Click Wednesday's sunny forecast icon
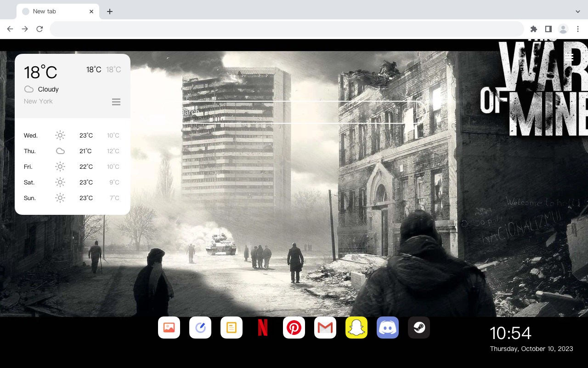Viewport: 588px width, 368px height. pos(60,135)
